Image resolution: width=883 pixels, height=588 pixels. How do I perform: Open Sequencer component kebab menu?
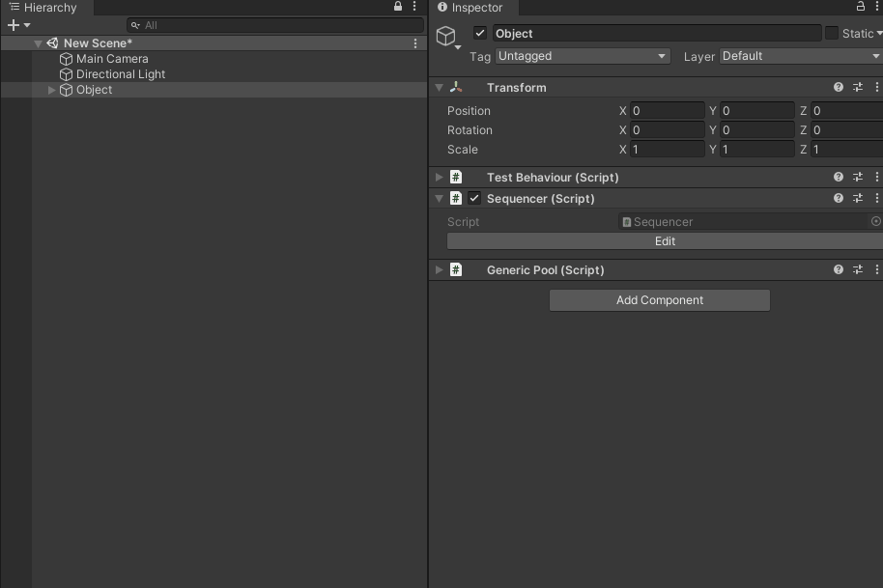coord(877,198)
